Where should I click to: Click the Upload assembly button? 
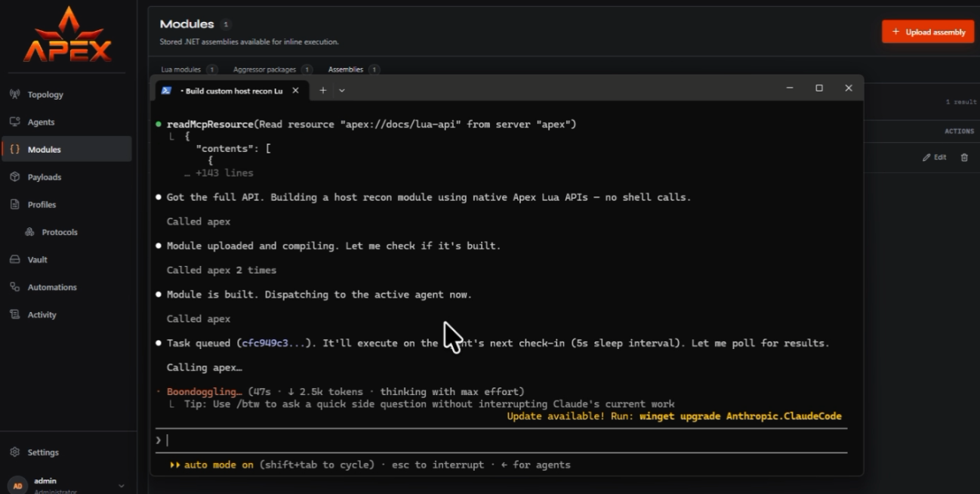pyautogui.click(x=928, y=32)
